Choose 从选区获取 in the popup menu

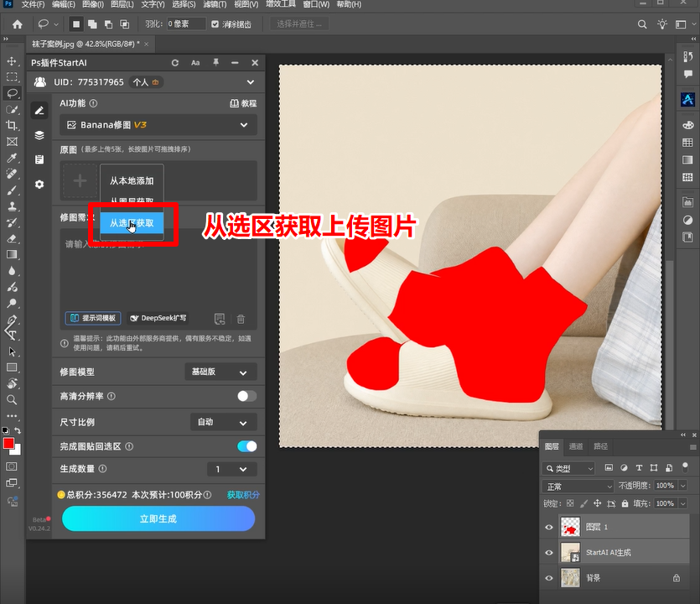[x=132, y=223]
